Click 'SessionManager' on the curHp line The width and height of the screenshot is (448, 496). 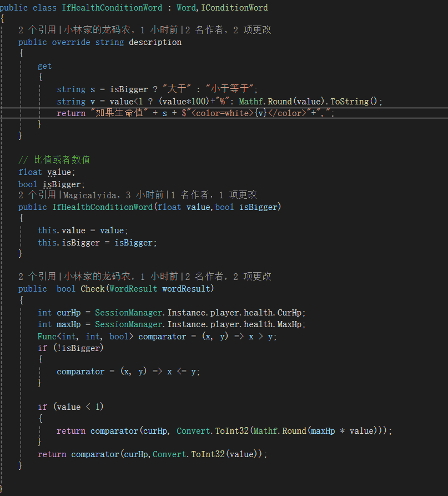click(129, 313)
